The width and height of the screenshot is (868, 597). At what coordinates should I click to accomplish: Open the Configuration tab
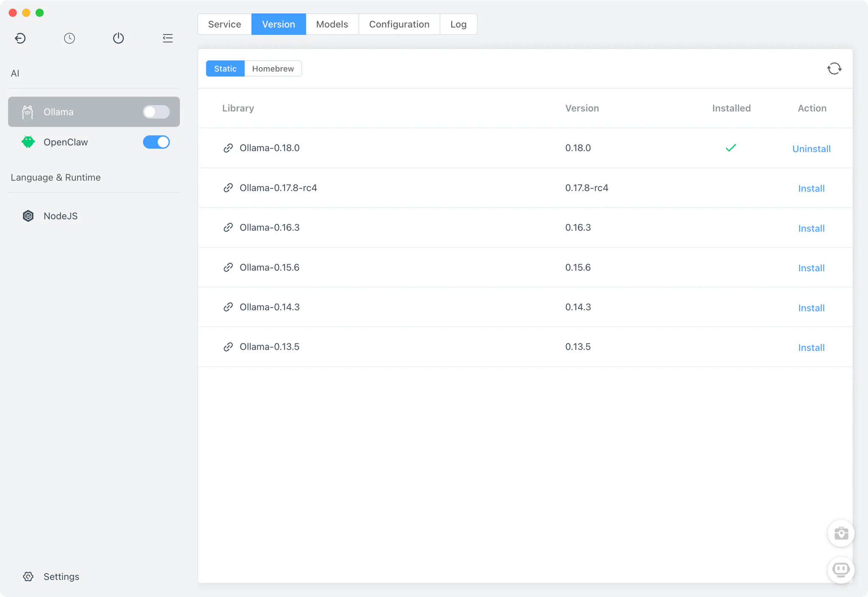click(x=399, y=24)
